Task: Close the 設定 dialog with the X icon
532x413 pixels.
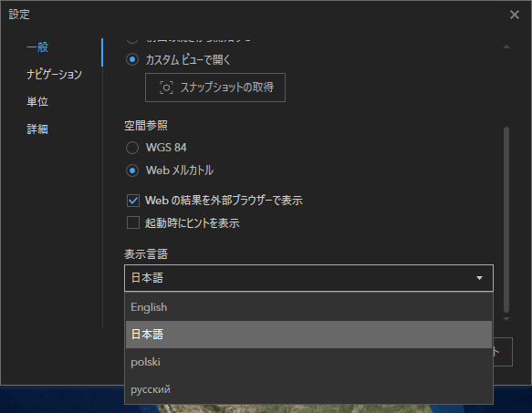Action: point(515,15)
